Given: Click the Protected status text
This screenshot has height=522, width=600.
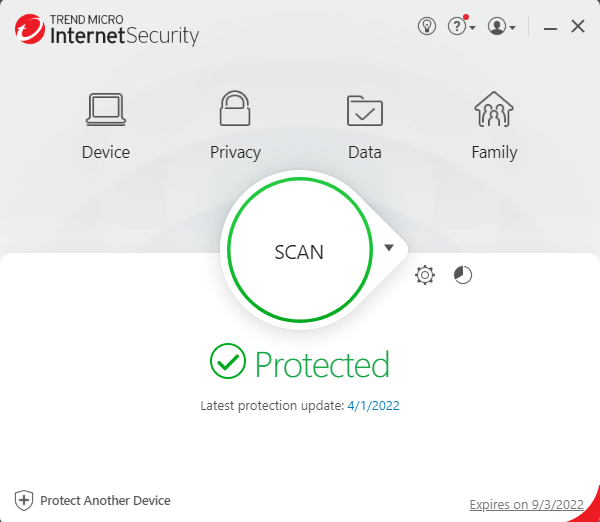Looking at the screenshot, I should [x=322, y=364].
